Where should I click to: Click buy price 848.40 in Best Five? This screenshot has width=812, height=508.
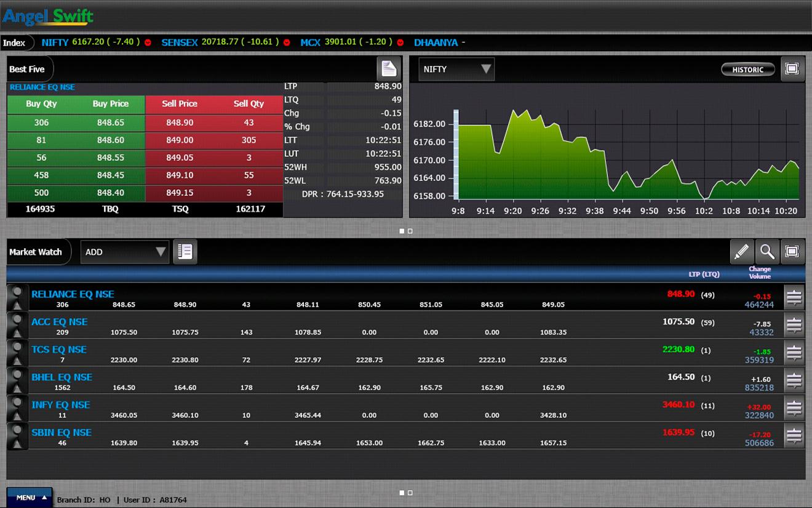pyautogui.click(x=111, y=193)
